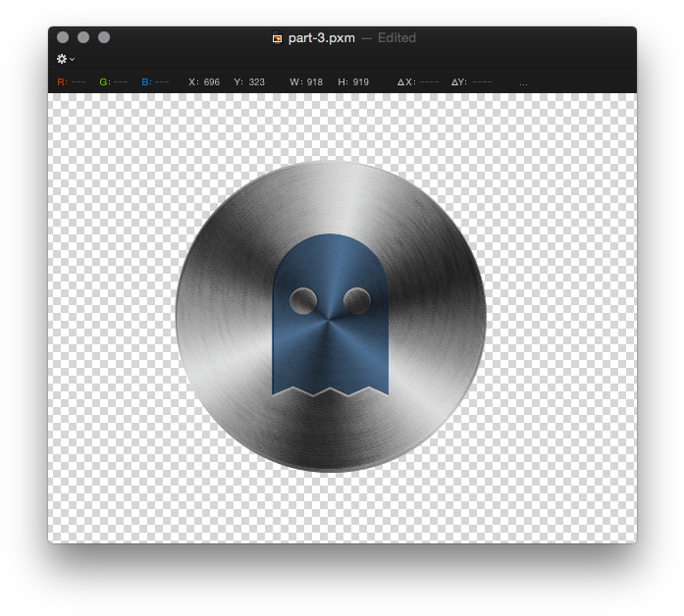Click the red R channel readout
Viewport: 684px width, 616px height.
click(x=72, y=82)
